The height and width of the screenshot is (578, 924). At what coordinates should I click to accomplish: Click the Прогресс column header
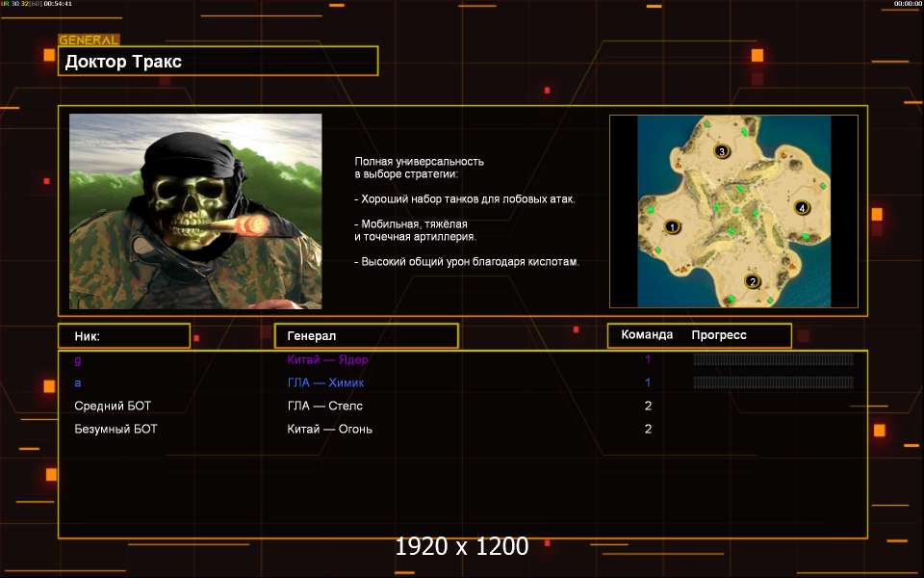[x=719, y=335]
